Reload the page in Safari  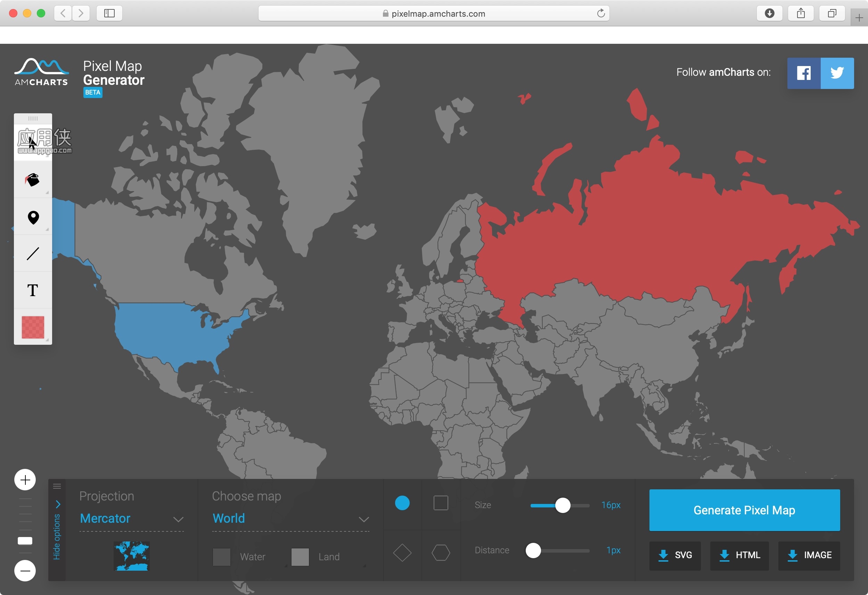pos(600,14)
